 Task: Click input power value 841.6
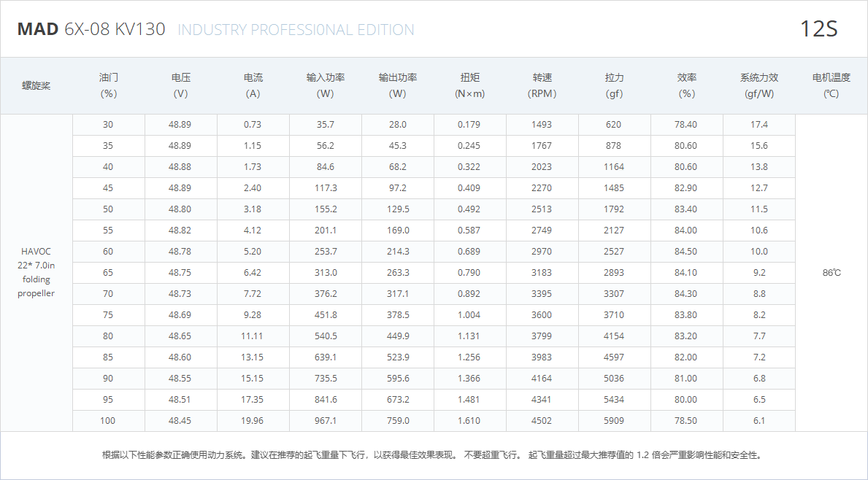326,399
